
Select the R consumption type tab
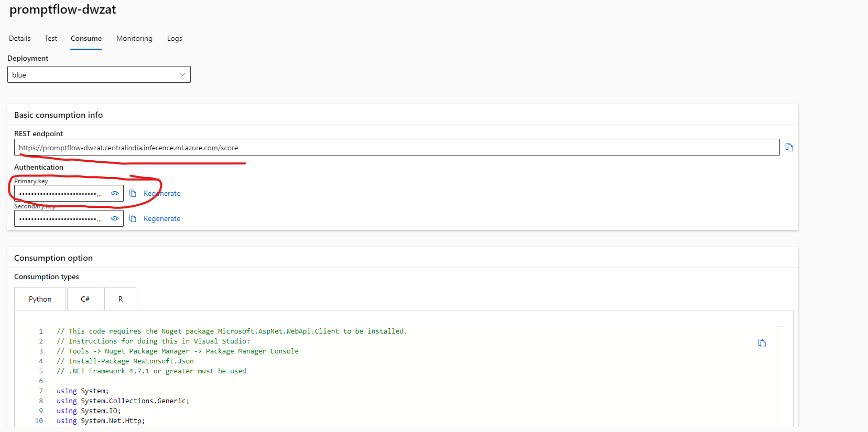pos(120,299)
